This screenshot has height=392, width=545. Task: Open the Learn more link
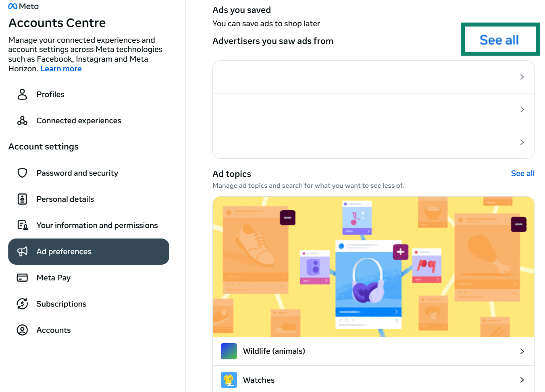point(61,68)
